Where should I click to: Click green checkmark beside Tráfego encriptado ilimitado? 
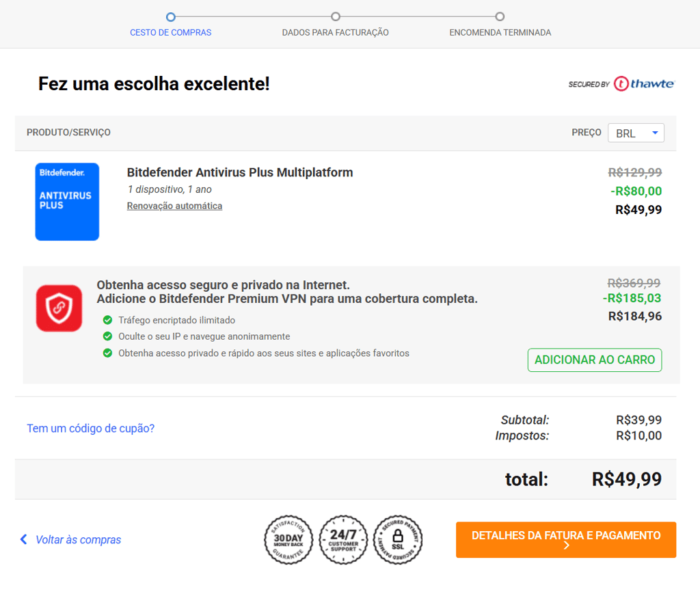tap(107, 320)
